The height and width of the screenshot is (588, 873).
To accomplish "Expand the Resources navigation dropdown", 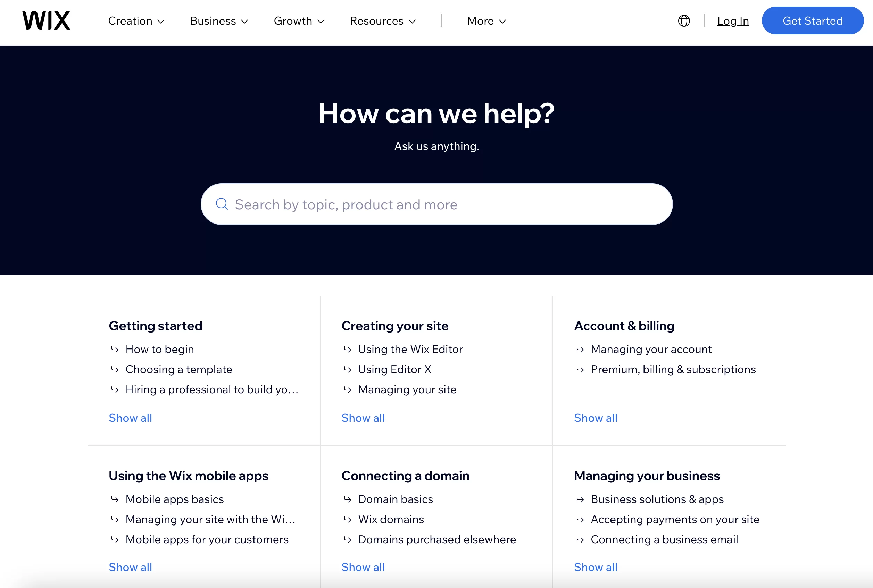I will pos(383,20).
